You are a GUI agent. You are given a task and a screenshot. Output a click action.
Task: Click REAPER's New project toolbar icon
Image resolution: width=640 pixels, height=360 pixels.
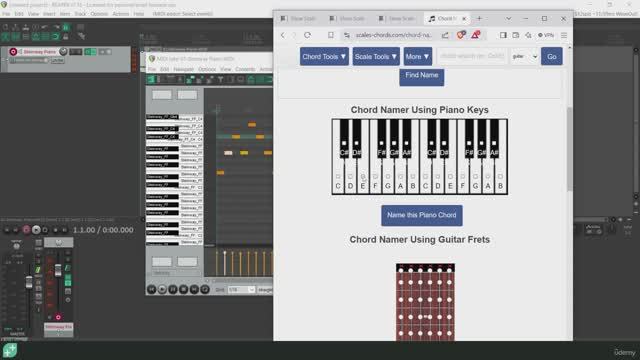[x=6, y=27]
